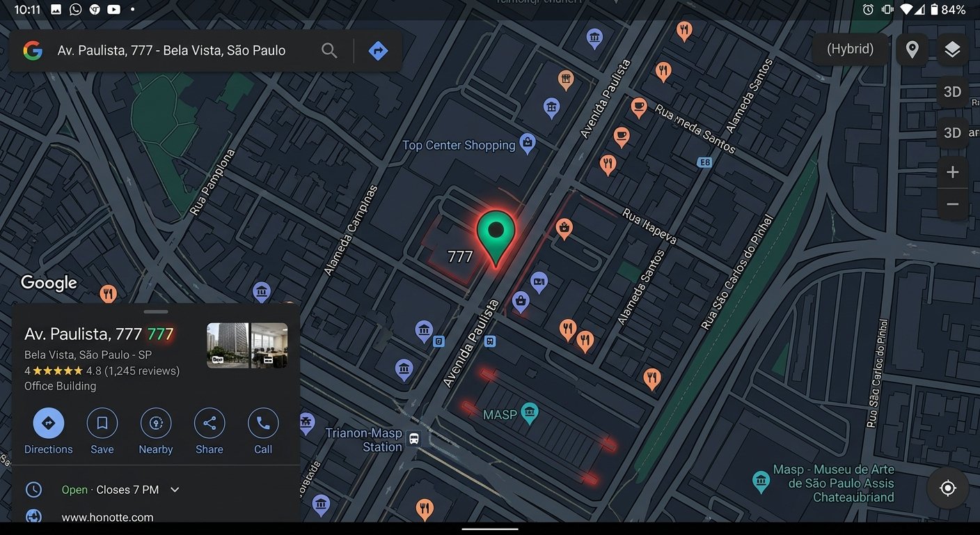Screen dimensions: 980x535
Task: Select the MASP map label
Action: click(x=500, y=414)
